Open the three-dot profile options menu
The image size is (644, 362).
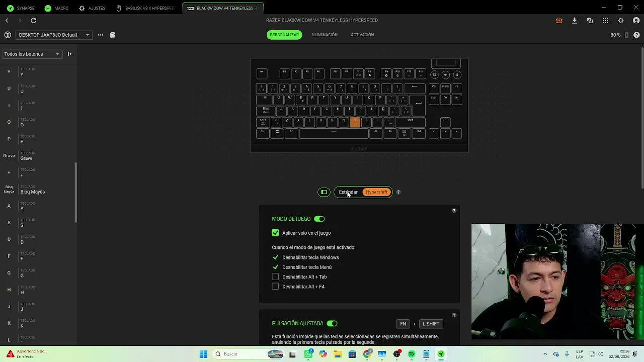(100, 35)
